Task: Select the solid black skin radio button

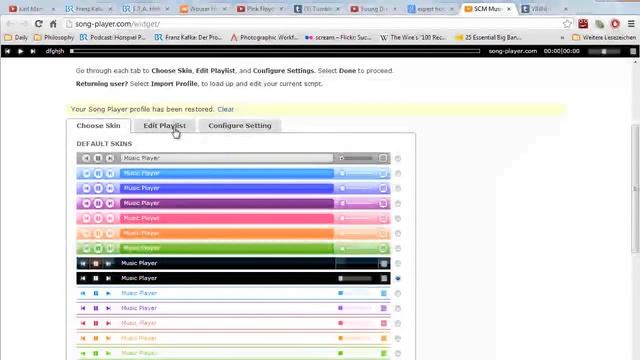Action: 398,278
